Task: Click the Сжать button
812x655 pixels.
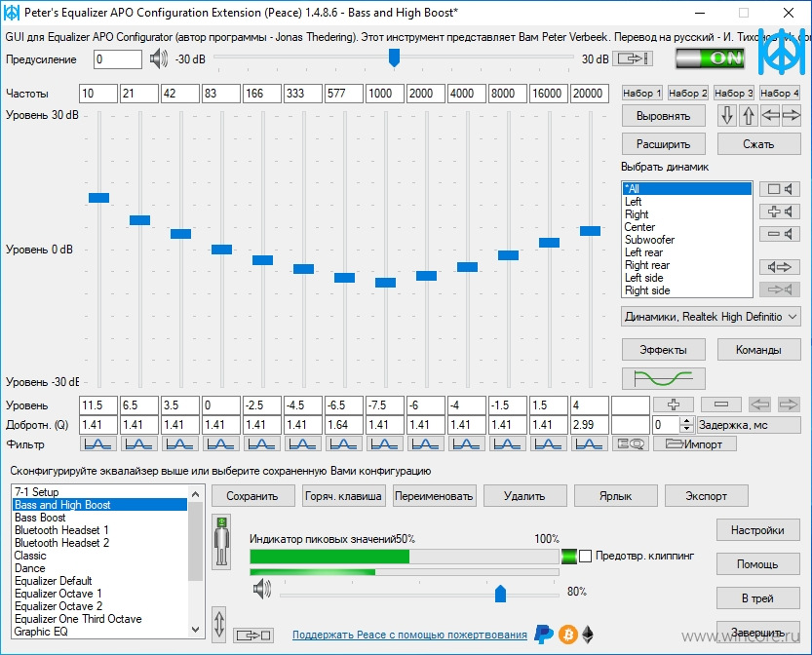Action: pyautogui.click(x=758, y=144)
